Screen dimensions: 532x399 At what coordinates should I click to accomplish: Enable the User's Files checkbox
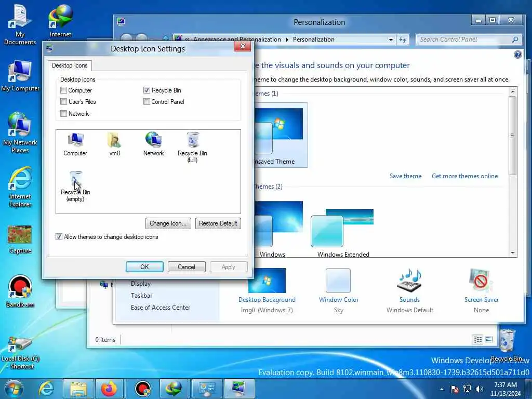click(x=63, y=101)
